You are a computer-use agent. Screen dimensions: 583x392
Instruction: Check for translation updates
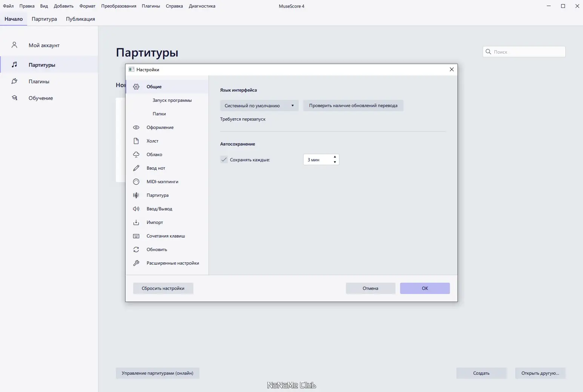(353, 106)
